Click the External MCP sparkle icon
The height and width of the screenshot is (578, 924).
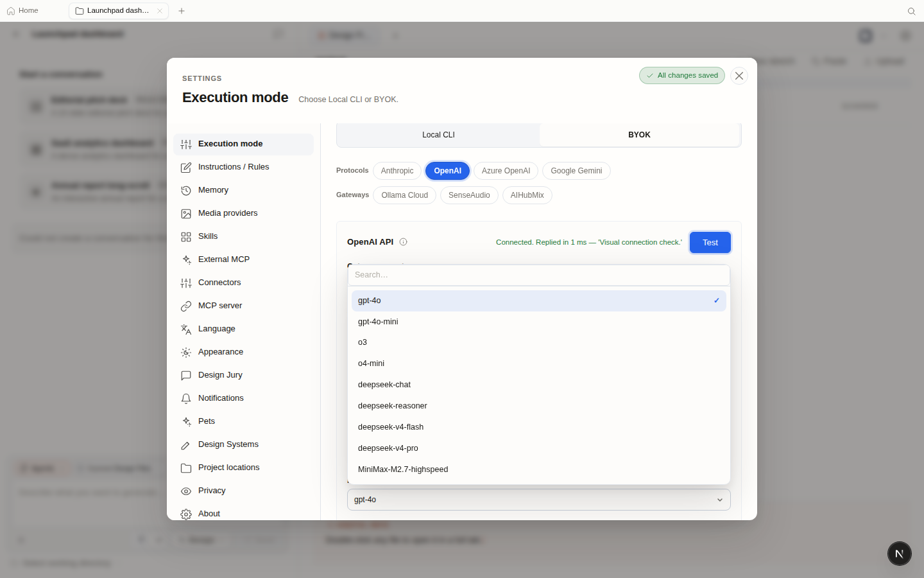pos(186,260)
